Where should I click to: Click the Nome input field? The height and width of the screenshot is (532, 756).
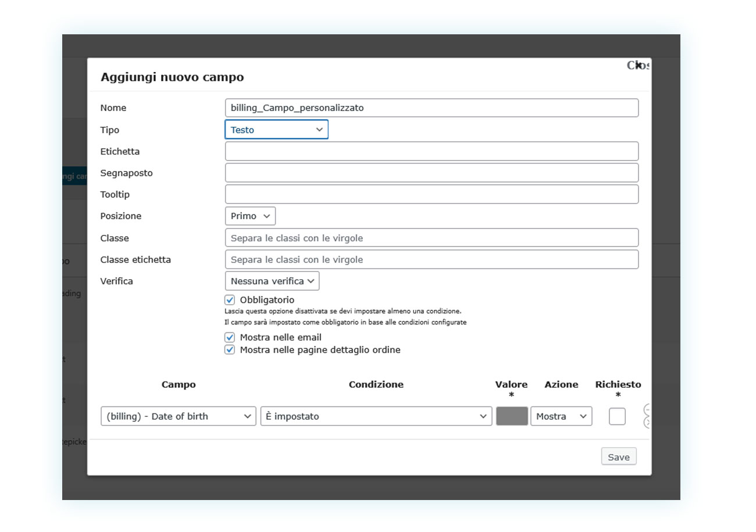431,108
